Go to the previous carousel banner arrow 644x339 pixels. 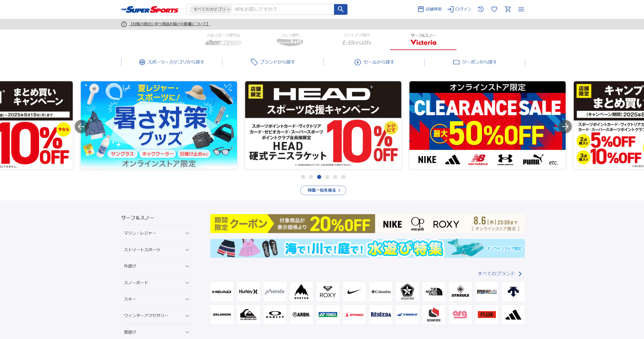pos(81,126)
